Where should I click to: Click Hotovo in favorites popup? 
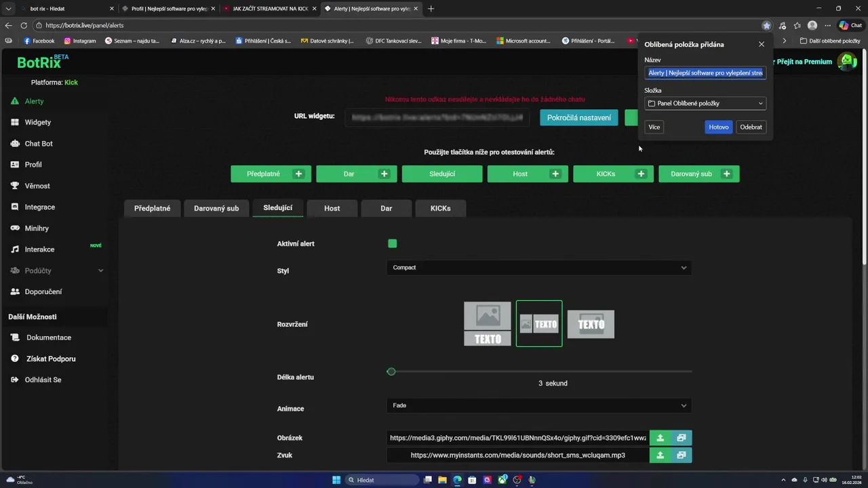(x=718, y=127)
